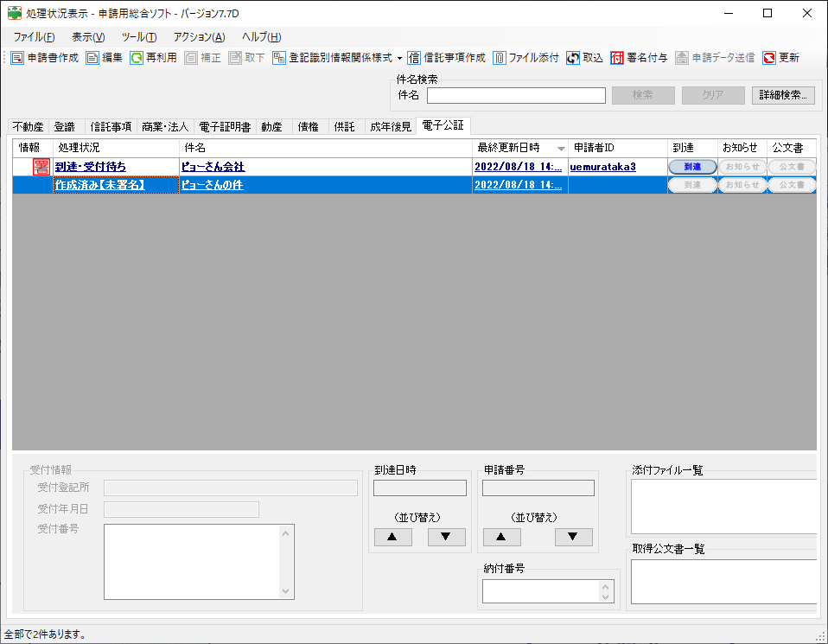Click the 更新 refresh icon
Image resolution: width=828 pixels, height=644 pixels.
point(769,58)
